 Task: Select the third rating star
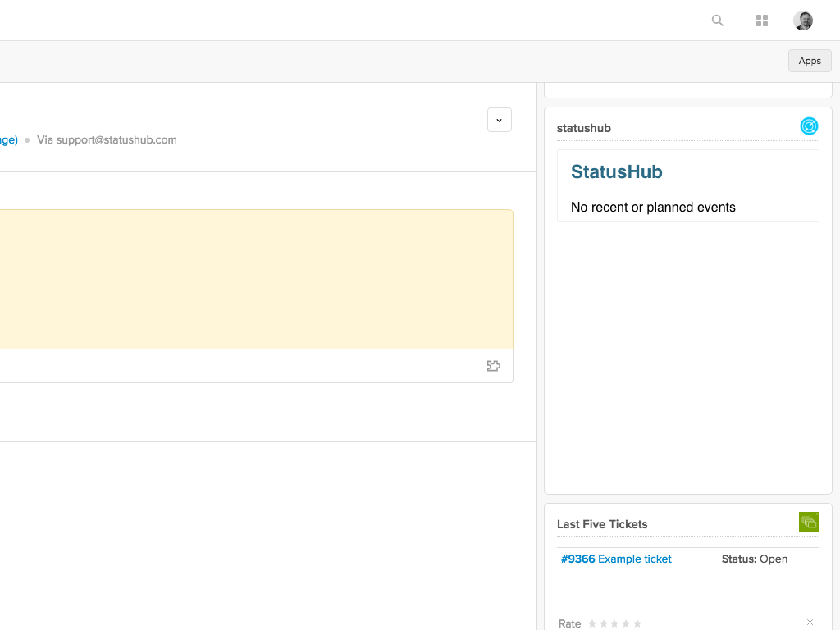(615, 624)
